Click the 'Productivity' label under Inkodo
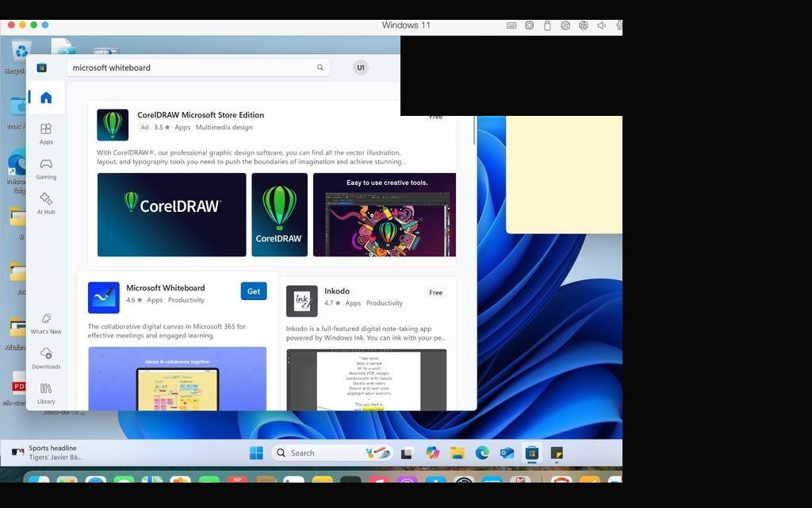 coord(385,303)
